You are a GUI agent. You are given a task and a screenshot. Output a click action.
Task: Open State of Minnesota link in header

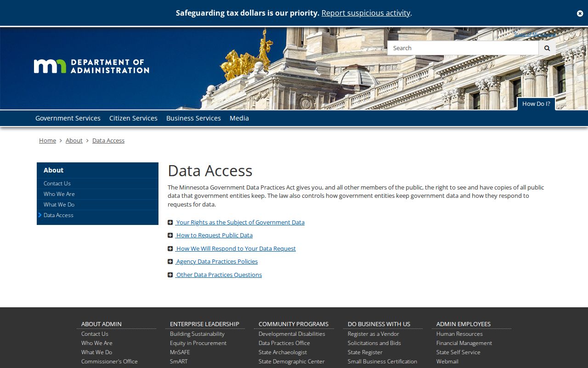pyautogui.click(x=535, y=34)
